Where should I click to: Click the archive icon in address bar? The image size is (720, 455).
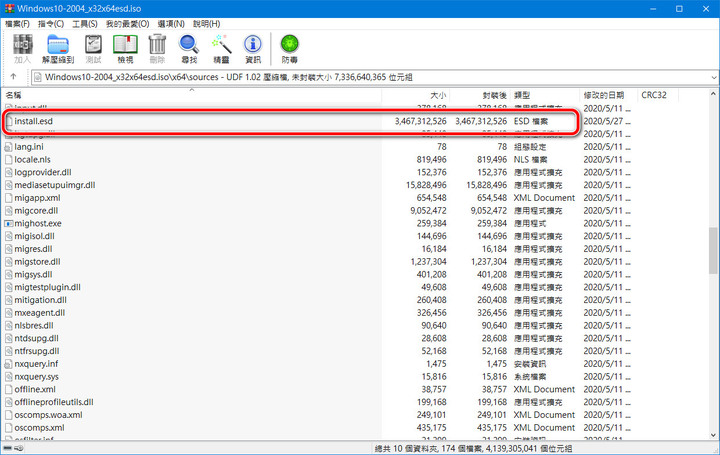(38, 77)
